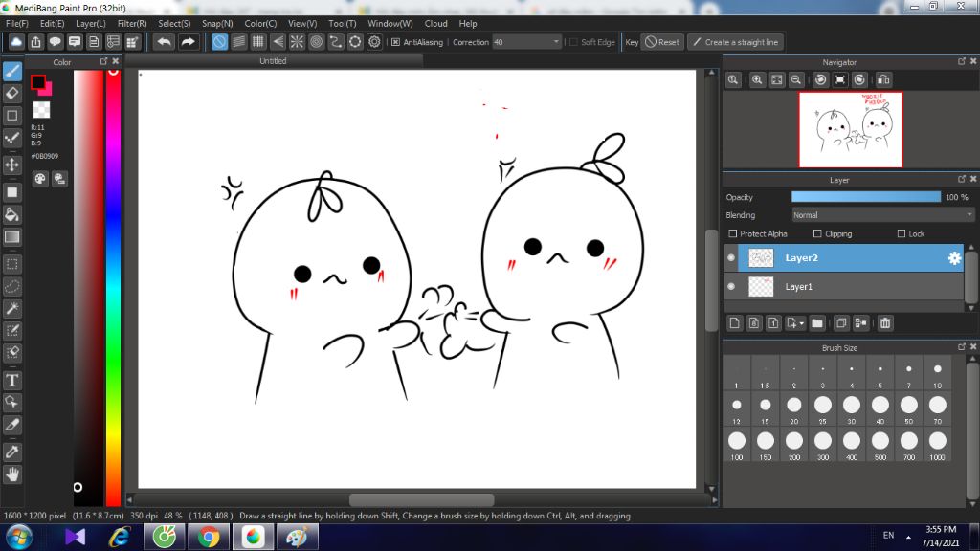Viewport: 980px width, 551px height.
Task: Open color palette icon
Action: click(40, 179)
